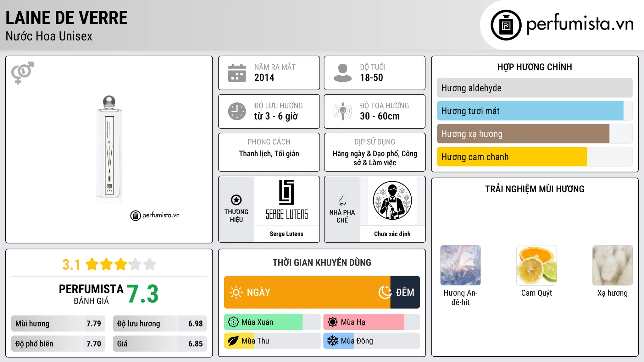
Task: Click the snowflake icon for Mùa Đông
Action: pos(333,341)
